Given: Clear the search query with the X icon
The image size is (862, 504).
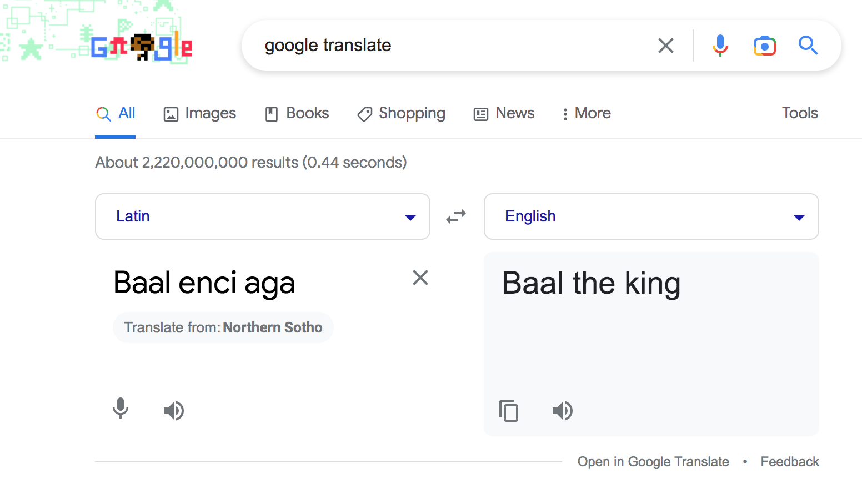Looking at the screenshot, I should (x=665, y=46).
